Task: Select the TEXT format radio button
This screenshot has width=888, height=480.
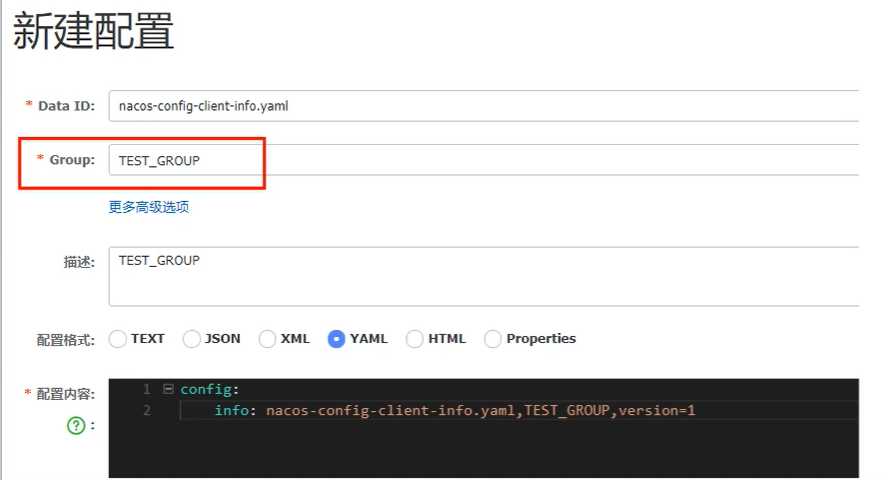Action: click(118, 339)
